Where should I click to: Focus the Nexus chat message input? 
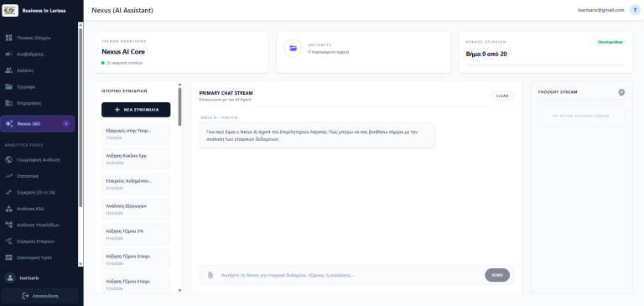[350, 275]
